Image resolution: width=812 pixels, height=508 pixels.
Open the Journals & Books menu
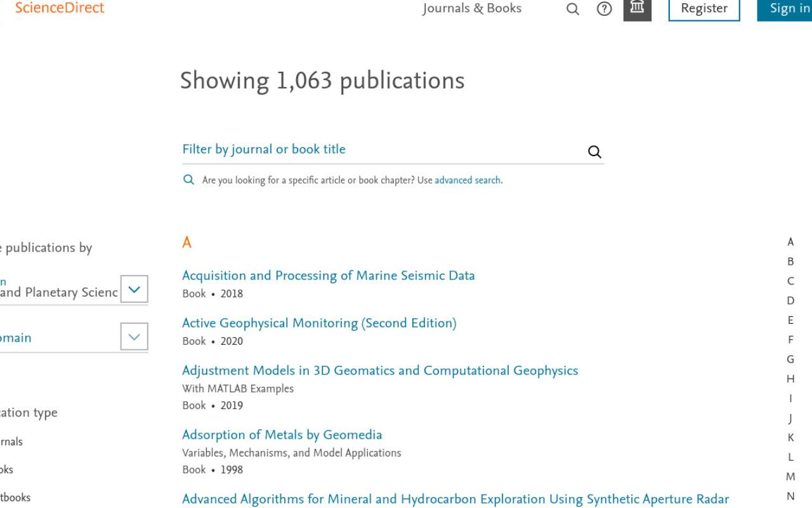click(x=472, y=8)
